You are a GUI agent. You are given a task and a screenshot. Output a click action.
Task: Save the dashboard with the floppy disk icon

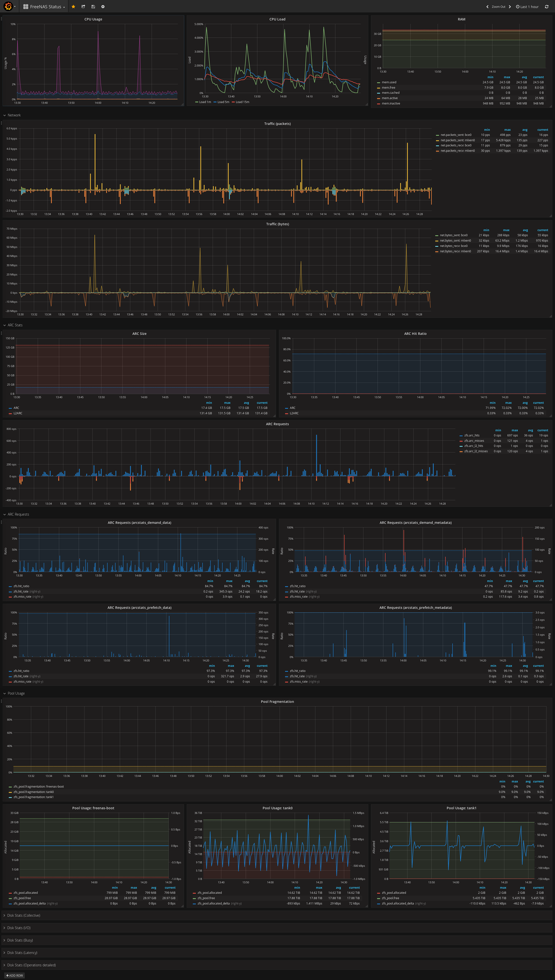[x=93, y=6]
